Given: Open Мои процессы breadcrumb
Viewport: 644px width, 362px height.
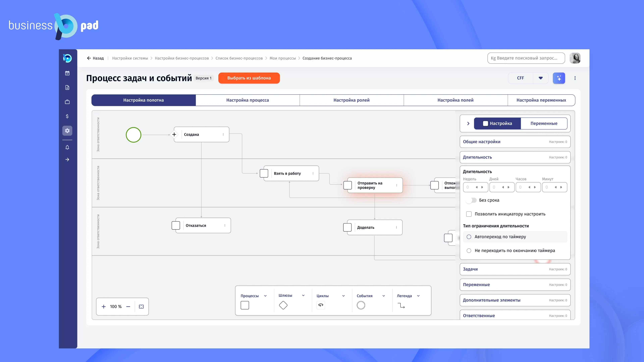Looking at the screenshot, I should (x=282, y=58).
